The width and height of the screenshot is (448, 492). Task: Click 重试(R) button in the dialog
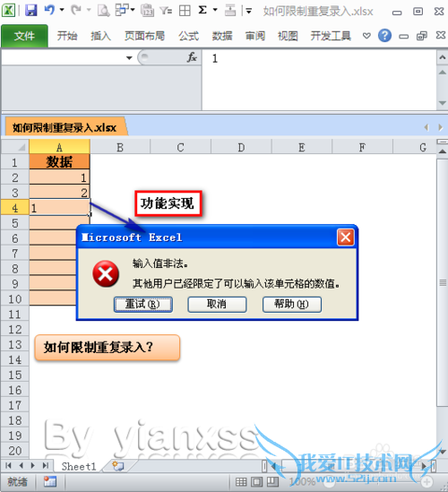pyautogui.click(x=143, y=305)
